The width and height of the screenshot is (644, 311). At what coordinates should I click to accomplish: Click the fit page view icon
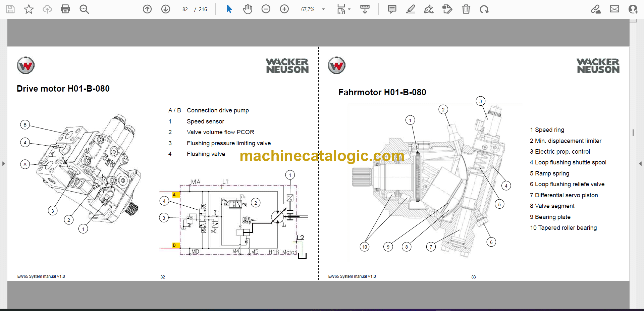pyautogui.click(x=341, y=9)
